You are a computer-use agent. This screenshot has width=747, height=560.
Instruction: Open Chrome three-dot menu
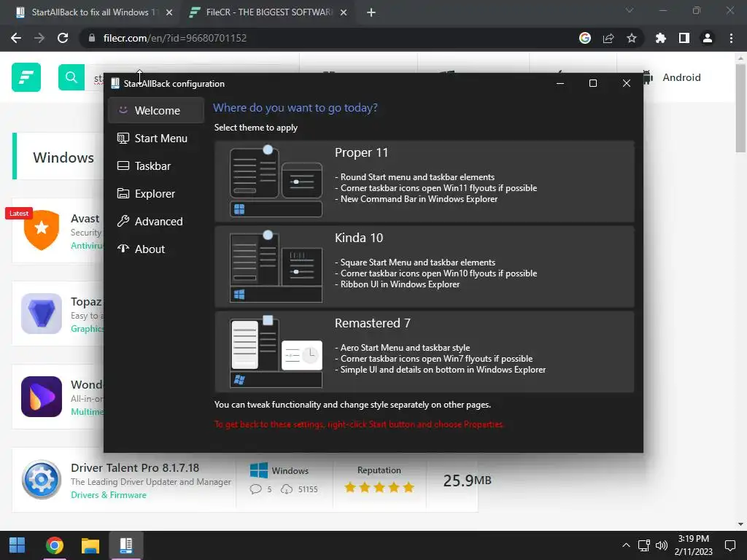click(x=731, y=38)
